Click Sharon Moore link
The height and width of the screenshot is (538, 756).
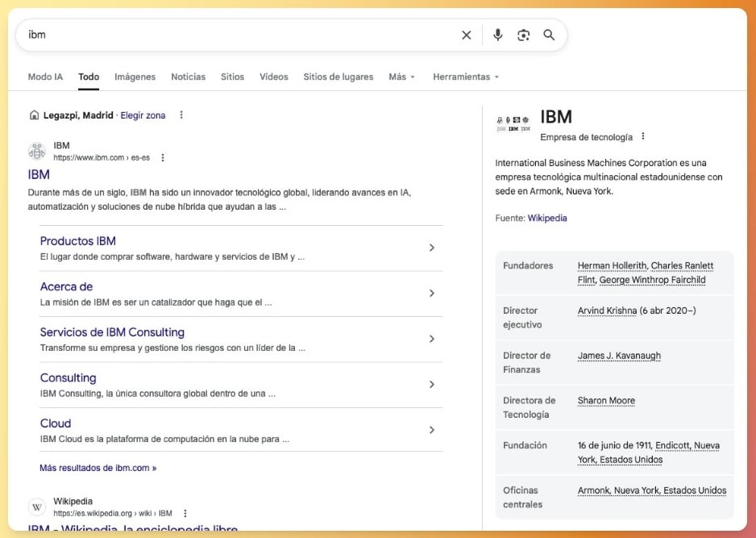tap(606, 401)
